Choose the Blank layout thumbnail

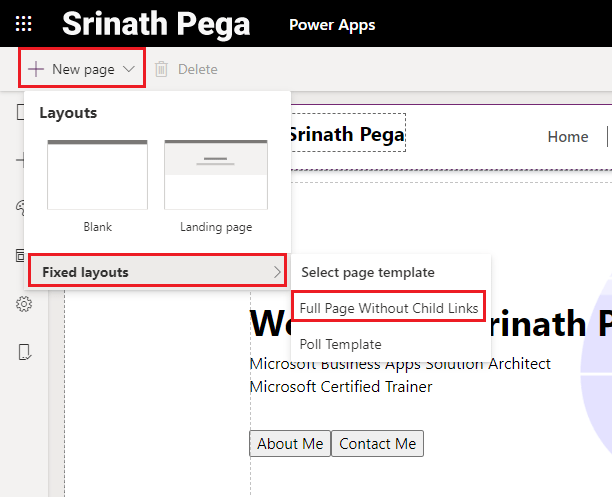click(97, 175)
